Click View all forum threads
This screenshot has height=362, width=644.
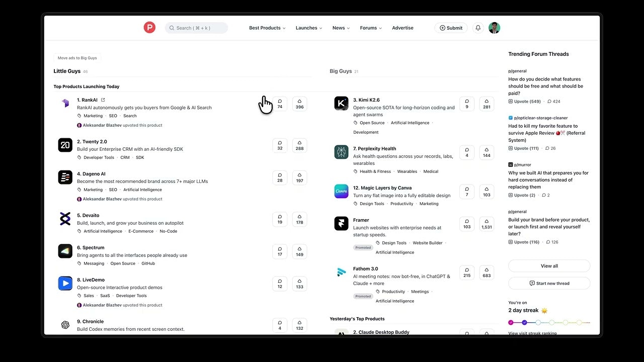549,266
